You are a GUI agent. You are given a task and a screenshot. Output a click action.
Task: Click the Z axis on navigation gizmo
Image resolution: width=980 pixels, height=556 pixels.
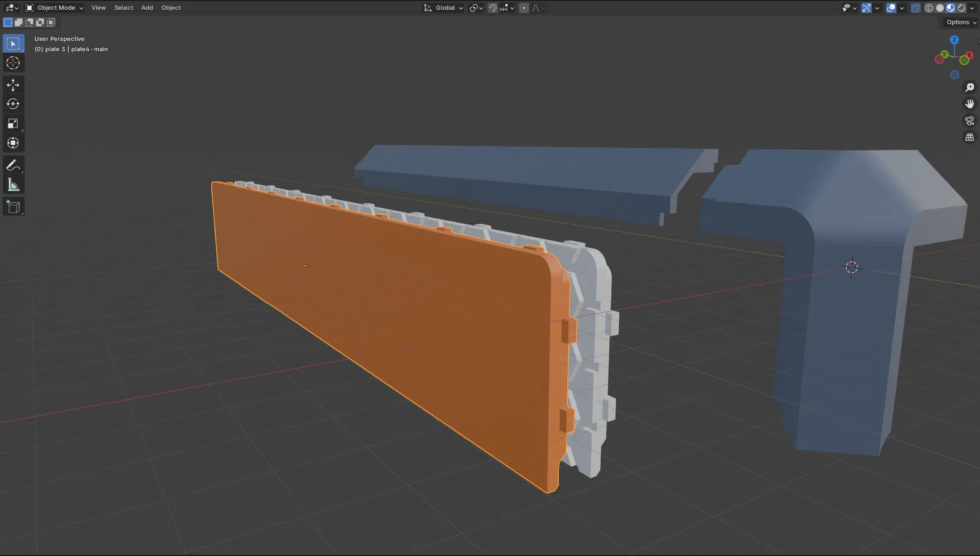click(954, 40)
